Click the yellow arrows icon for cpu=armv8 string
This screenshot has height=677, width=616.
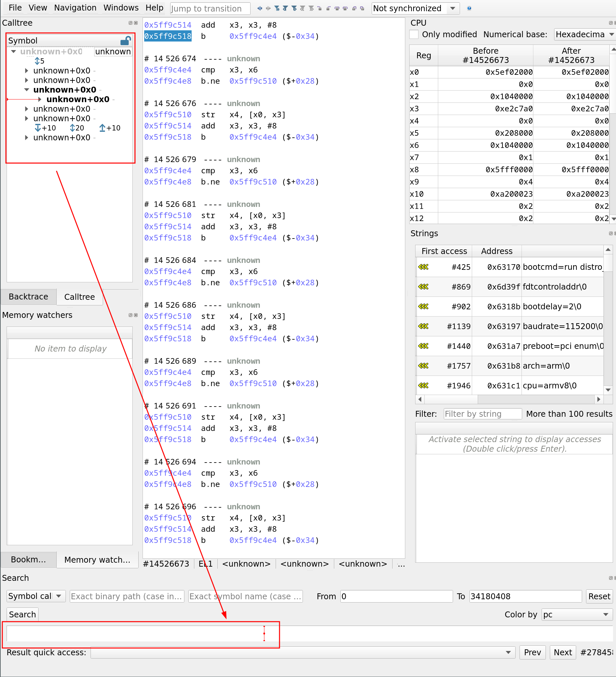423,385
